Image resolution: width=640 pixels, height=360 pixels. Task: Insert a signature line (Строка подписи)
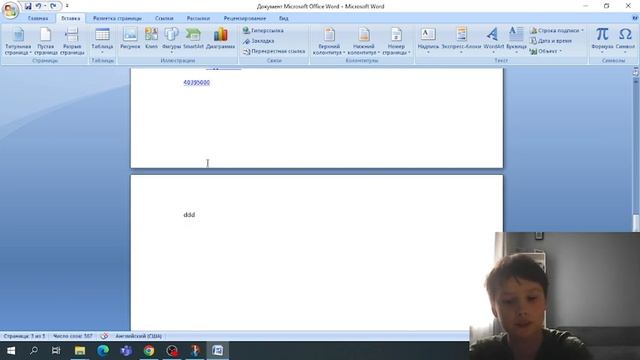click(x=557, y=31)
